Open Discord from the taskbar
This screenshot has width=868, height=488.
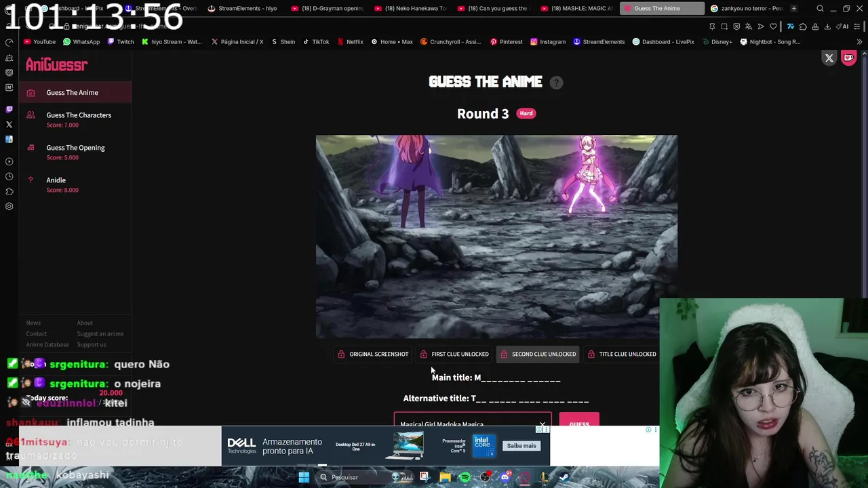[505, 477]
